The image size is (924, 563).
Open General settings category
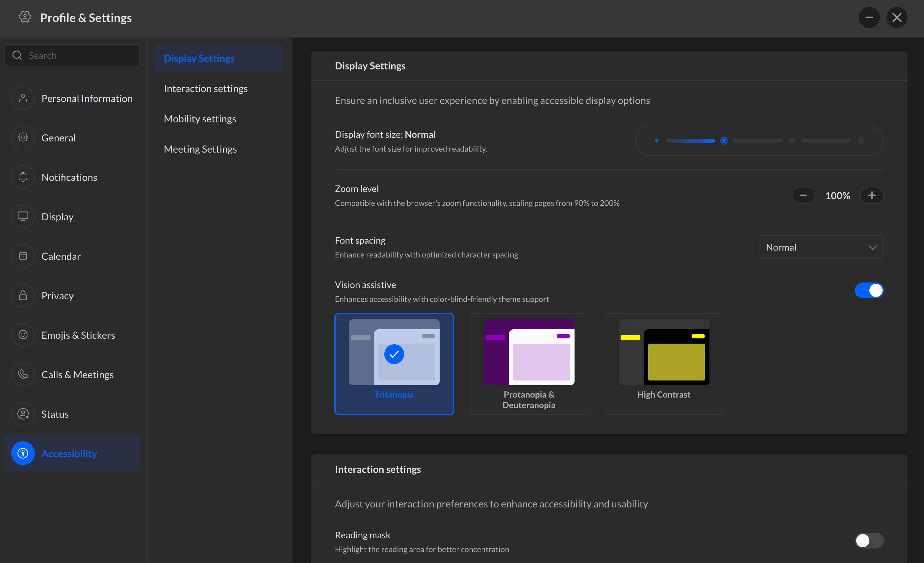point(72,137)
